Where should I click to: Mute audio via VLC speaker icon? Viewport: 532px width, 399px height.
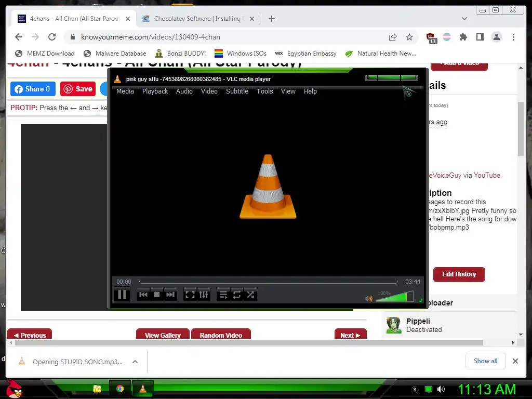click(x=369, y=298)
